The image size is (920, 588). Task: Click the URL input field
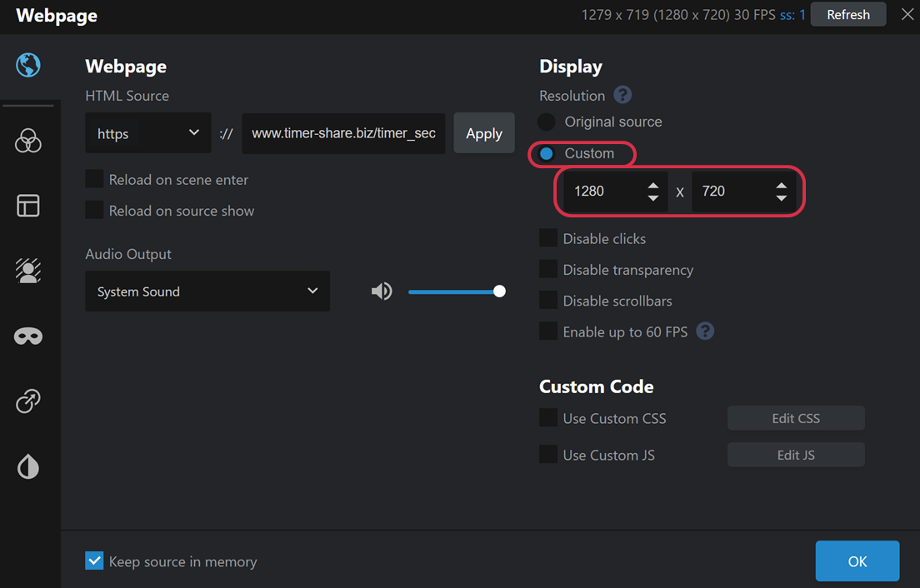(343, 133)
